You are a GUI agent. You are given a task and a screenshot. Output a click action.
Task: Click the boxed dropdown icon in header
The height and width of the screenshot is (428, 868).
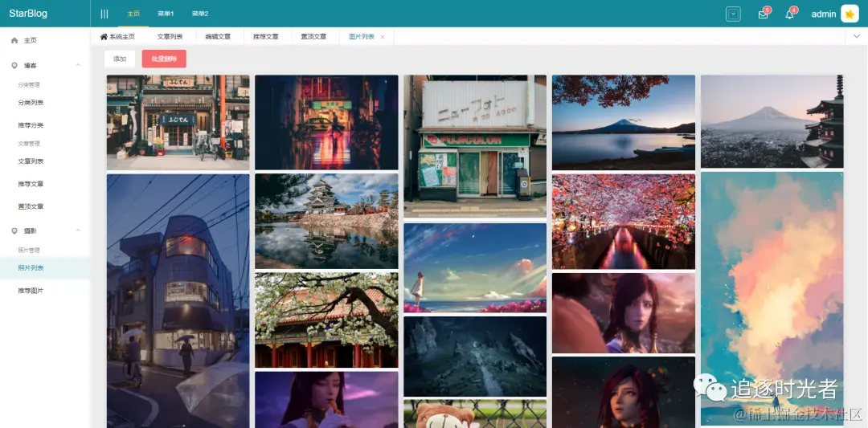[x=733, y=14]
